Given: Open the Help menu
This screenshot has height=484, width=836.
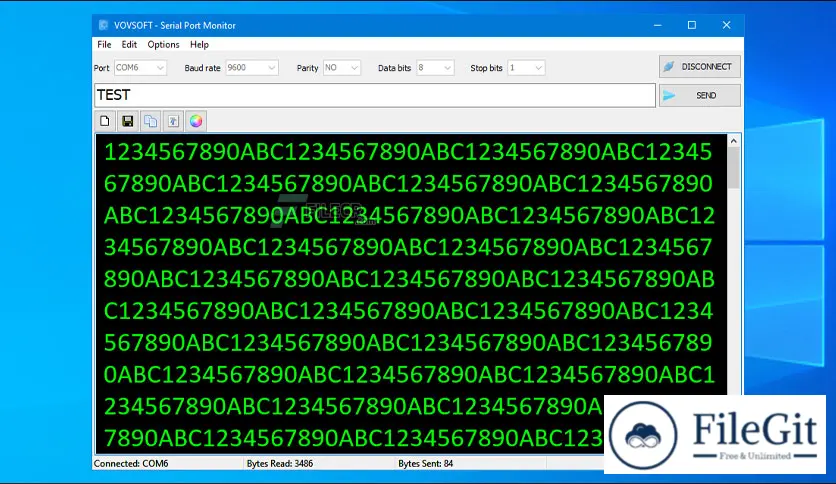Looking at the screenshot, I should tap(199, 44).
